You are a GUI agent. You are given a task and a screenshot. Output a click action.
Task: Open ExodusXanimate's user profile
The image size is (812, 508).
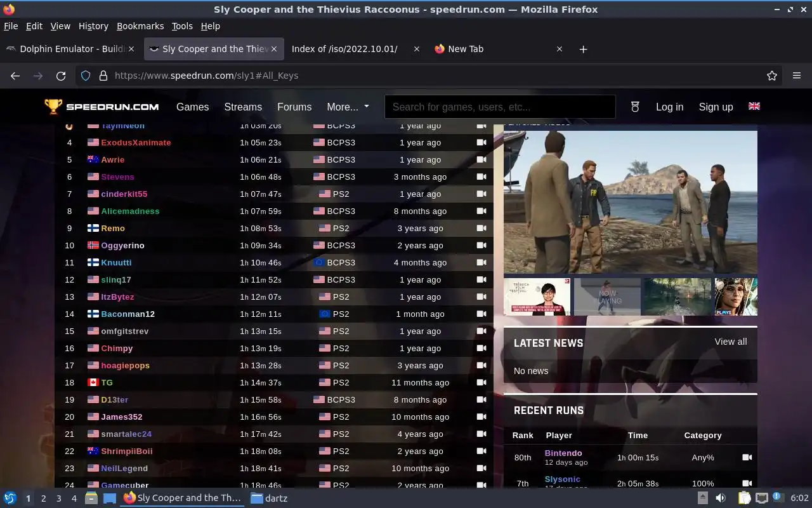136,142
